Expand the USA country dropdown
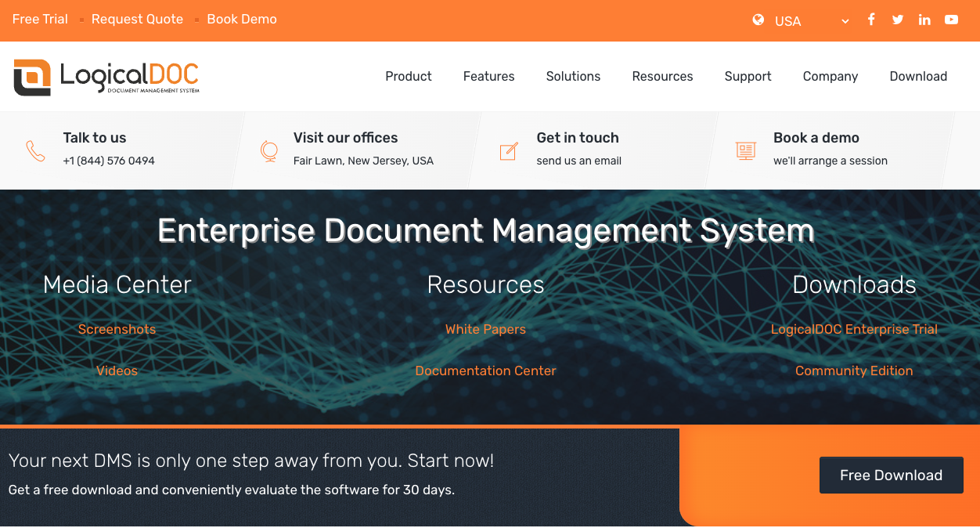 pos(812,21)
